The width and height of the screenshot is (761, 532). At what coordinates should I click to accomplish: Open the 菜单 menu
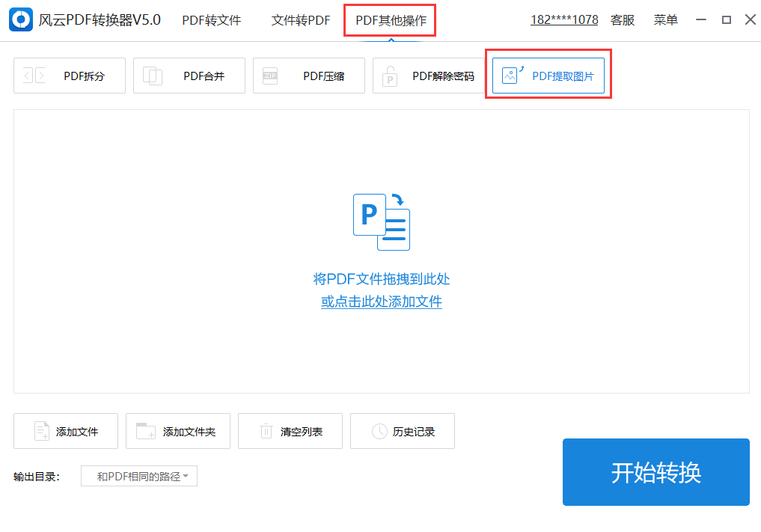tap(664, 20)
